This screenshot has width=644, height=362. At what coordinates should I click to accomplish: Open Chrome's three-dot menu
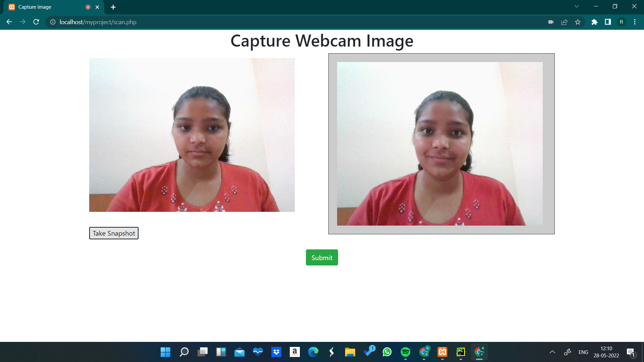[634, 22]
